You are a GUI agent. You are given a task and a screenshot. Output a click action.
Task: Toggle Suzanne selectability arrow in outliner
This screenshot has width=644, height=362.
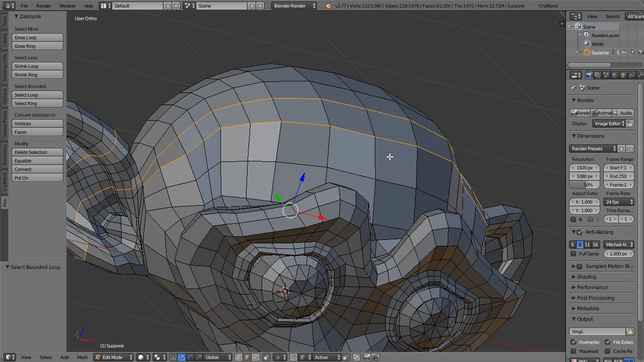[x=632, y=52]
